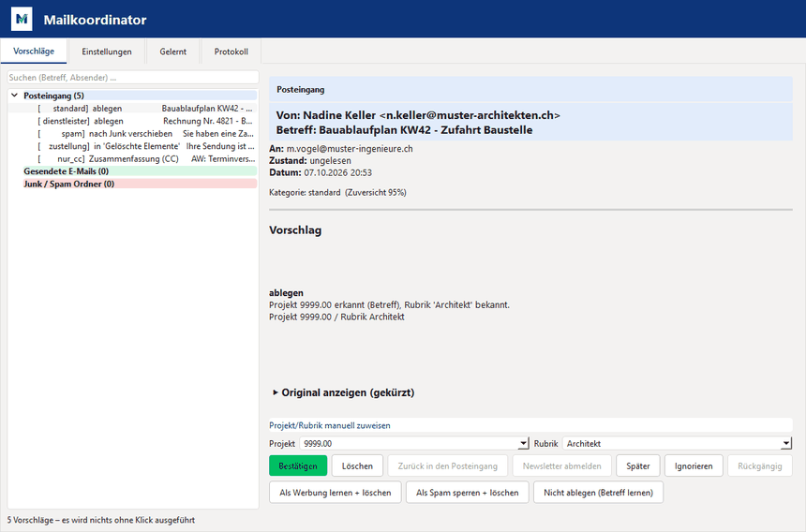The height and width of the screenshot is (532, 806).
Task: Click the Projekt 9999.00 erkannt (Betreff) line
Action: 389,304
